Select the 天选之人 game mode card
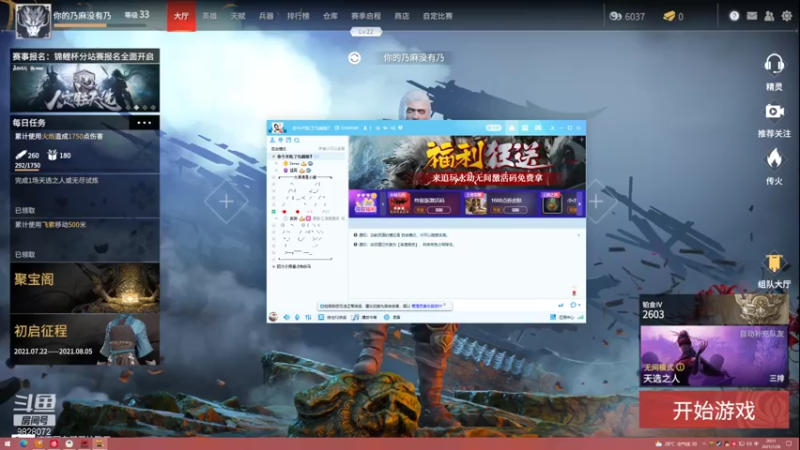 (x=714, y=356)
